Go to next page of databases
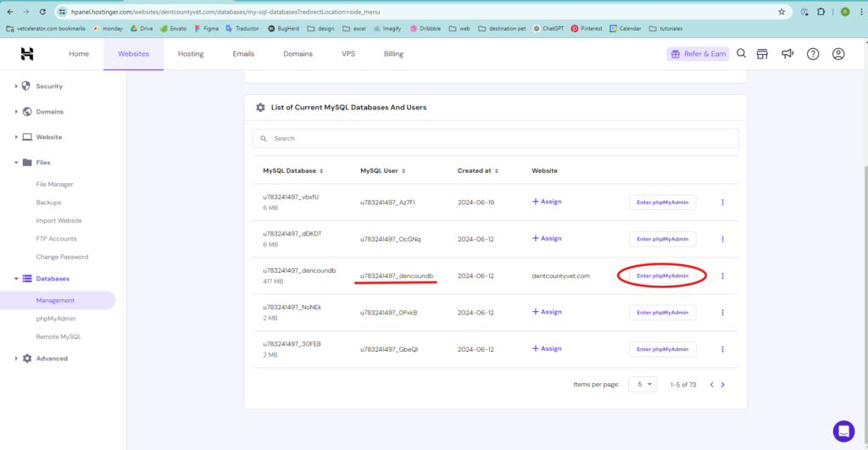This screenshot has width=868, height=450. point(722,385)
